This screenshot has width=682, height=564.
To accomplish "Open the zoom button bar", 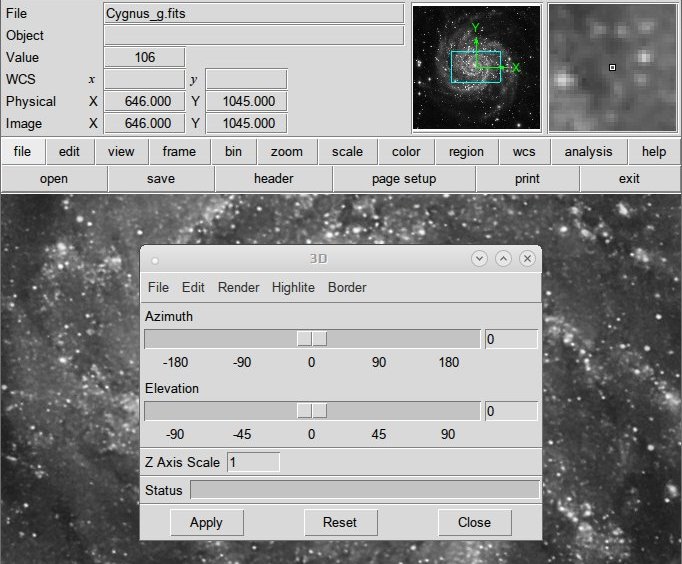I will coord(287,152).
